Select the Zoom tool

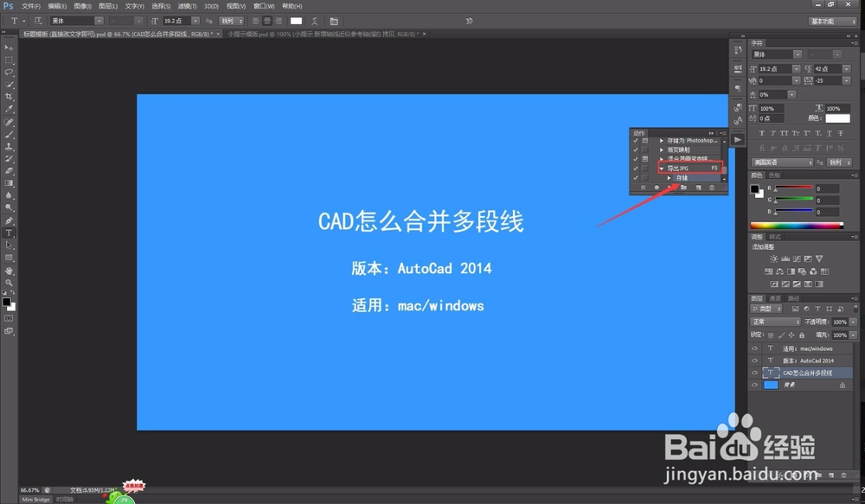9,283
